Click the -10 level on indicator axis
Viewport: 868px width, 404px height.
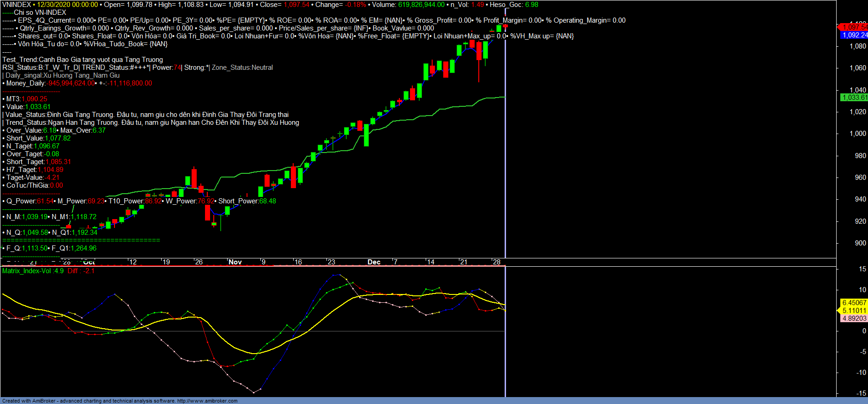(x=861, y=373)
